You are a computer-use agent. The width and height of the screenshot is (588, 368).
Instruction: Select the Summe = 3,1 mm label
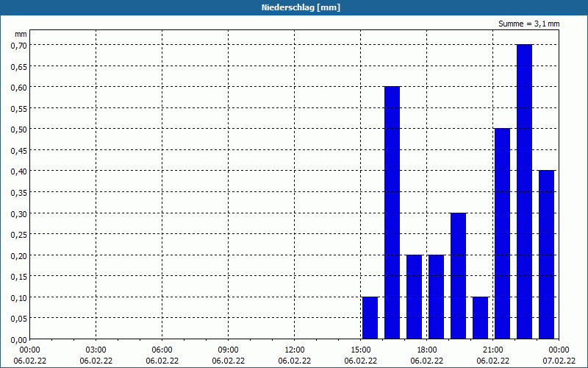(528, 24)
